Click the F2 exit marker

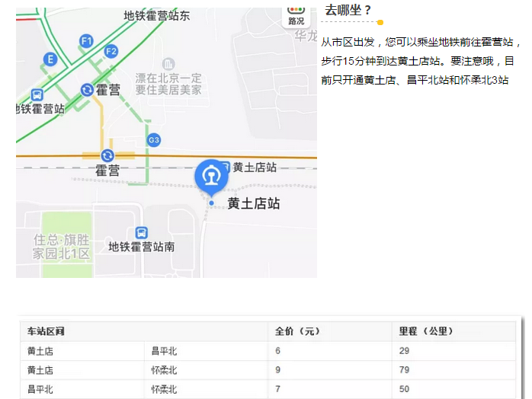coord(111,51)
